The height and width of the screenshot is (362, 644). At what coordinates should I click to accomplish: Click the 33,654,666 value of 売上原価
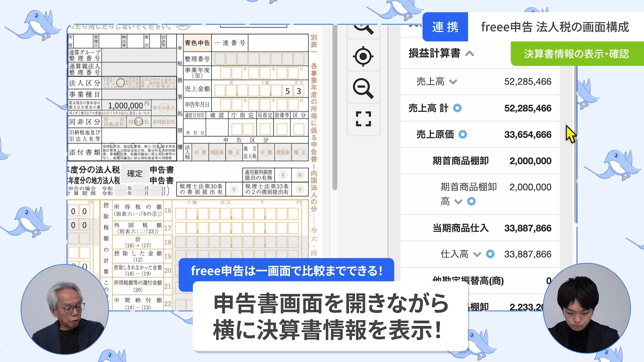(528, 135)
